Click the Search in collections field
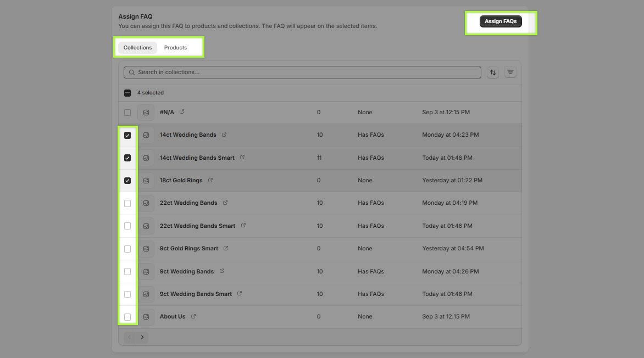The width and height of the screenshot is (644, 358). 302,72
